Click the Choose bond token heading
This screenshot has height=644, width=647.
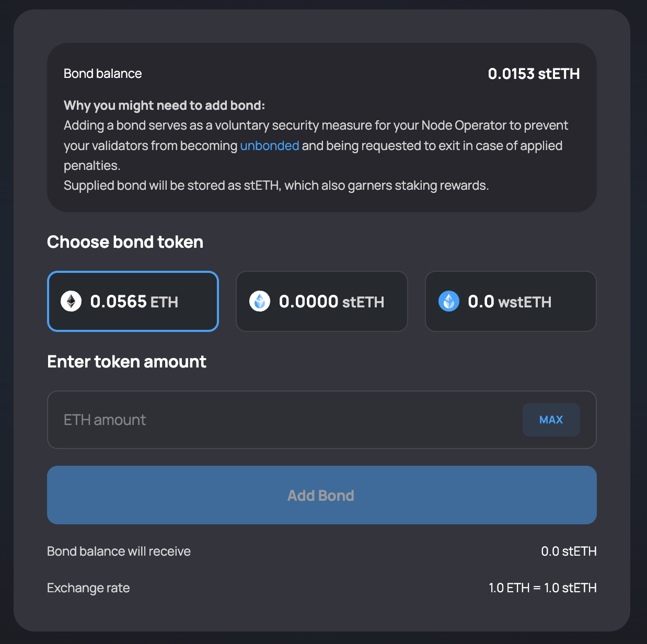(x=125, y=242)
